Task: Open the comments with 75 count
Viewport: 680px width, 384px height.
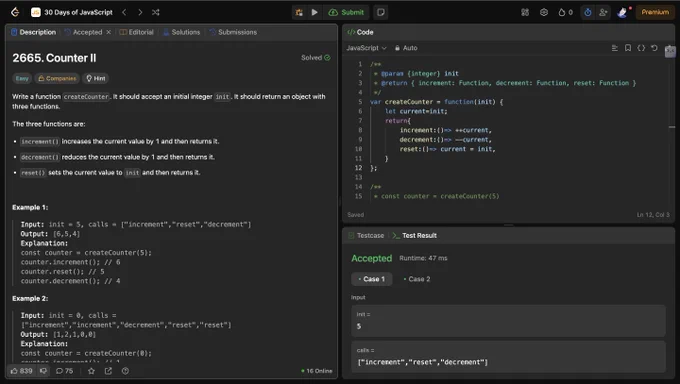Action: (65, 371)
